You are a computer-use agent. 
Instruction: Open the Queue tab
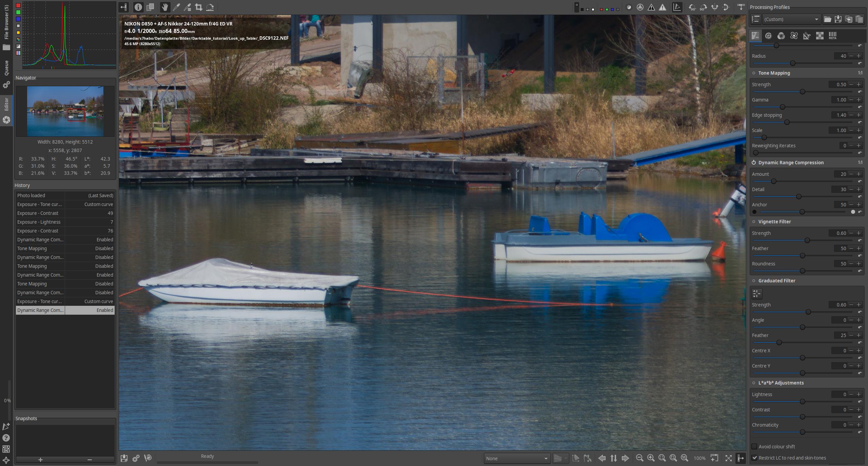pyautogui.click(x=6, y=68)
